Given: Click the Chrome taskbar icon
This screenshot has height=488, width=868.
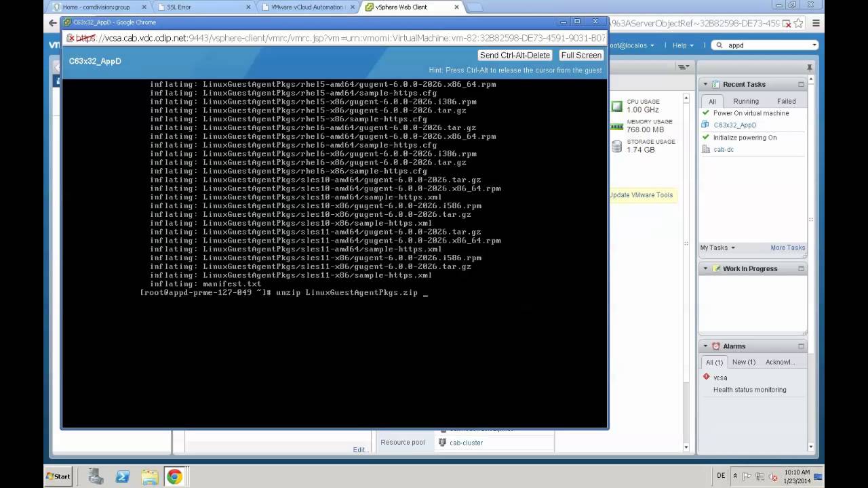Looking at the screenshot, I should (174, 477).
